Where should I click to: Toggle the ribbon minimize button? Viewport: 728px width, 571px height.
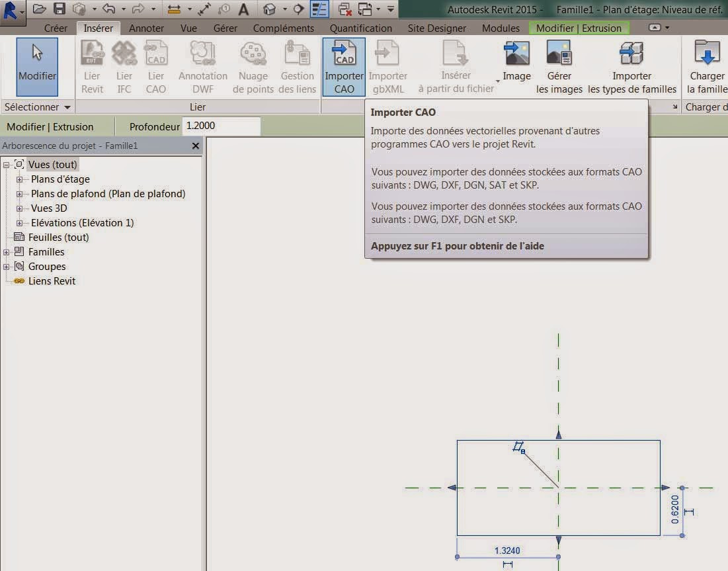click(x=655, y=27)
